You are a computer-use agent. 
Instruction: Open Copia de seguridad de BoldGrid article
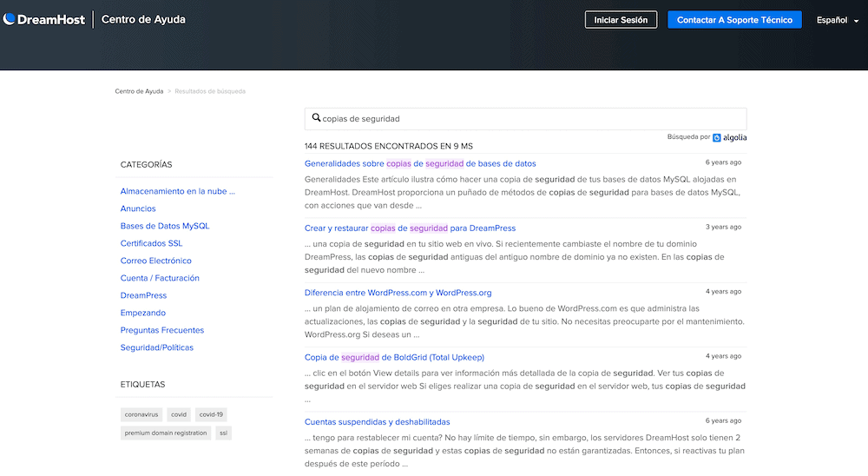point(394,357)
